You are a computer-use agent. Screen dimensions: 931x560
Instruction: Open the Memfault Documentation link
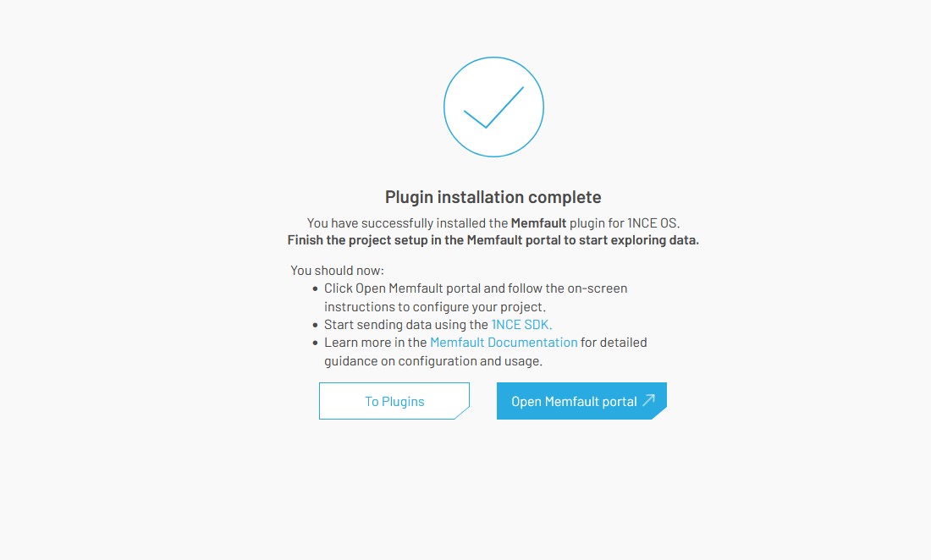tap(504, 343)
